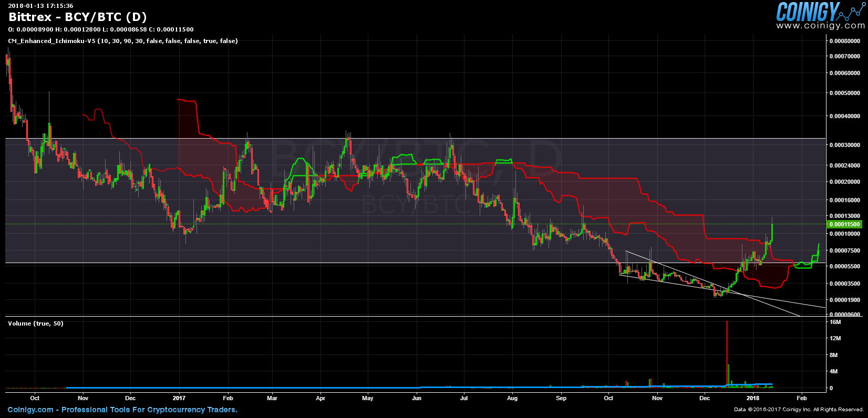Click the Sep label on time axis

click(x=561, y=398)
